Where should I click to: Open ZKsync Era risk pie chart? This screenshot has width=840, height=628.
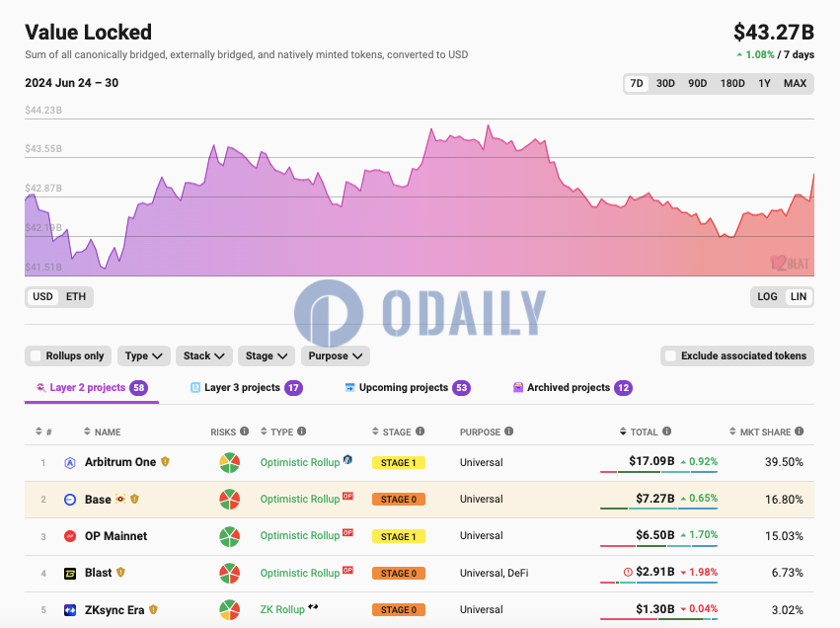pyautogui.click(x=229, y=610)
